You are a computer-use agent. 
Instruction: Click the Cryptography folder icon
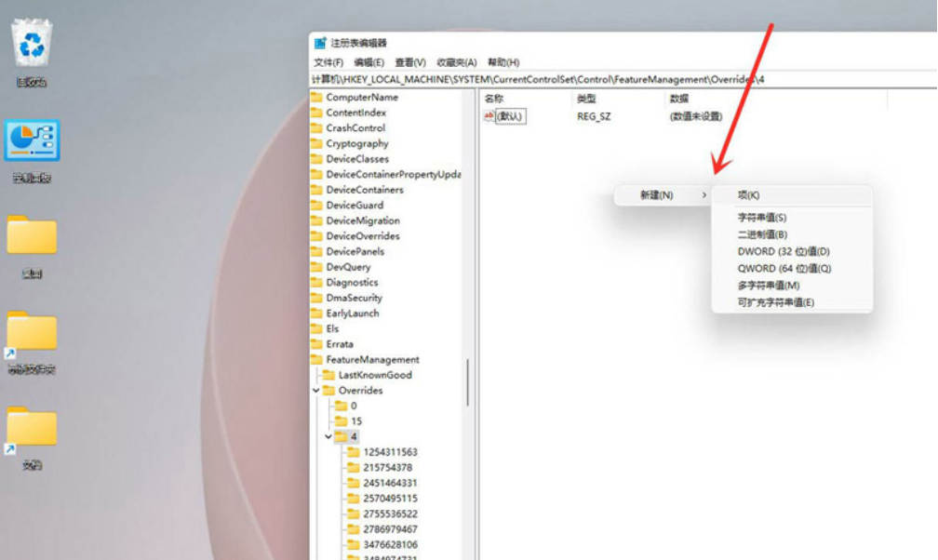click(316, 144)
